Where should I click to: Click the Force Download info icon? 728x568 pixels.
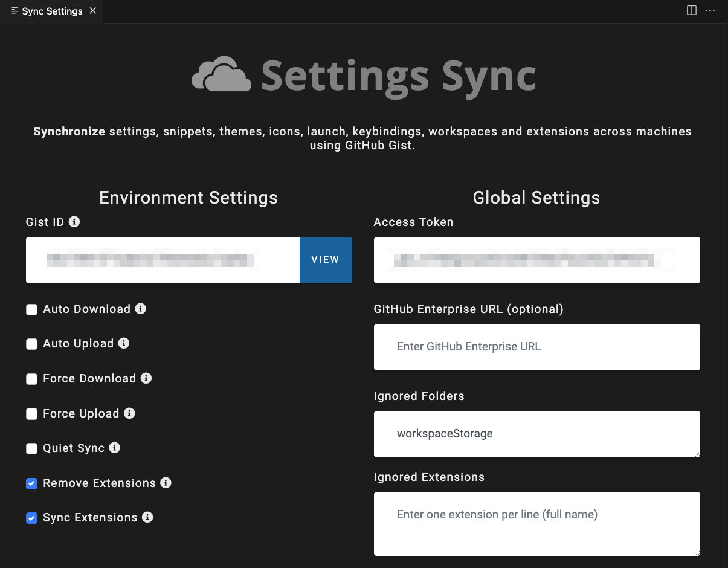pyautogui.click(x=146, y=378)
